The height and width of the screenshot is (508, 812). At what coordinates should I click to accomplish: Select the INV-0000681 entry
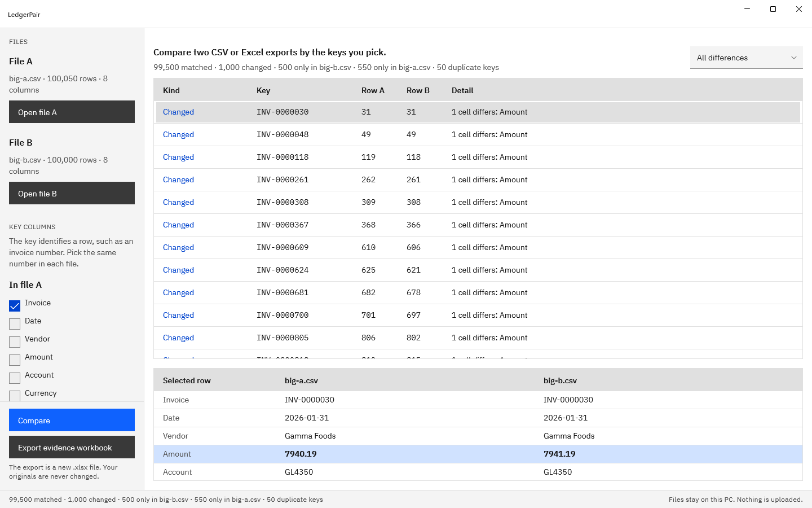[478, 292]
